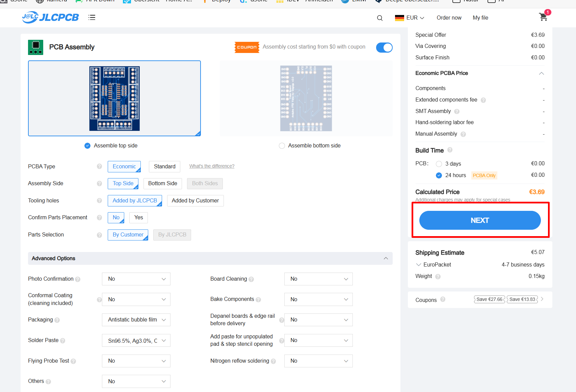Select Assemble bottom side radio button
Viewport: 576px width, 392px height.
[282, 146]
